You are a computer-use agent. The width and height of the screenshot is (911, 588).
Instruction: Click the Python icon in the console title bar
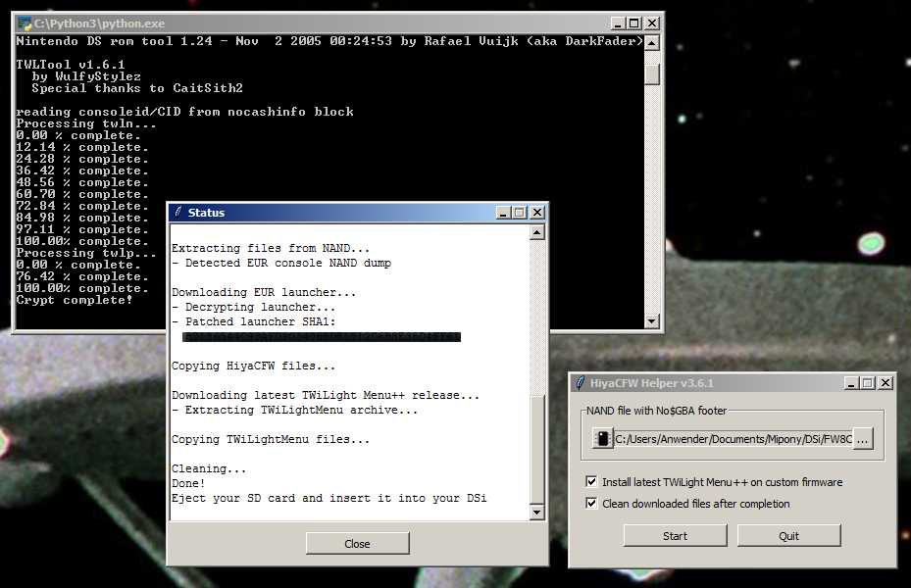tap(25, 24)
